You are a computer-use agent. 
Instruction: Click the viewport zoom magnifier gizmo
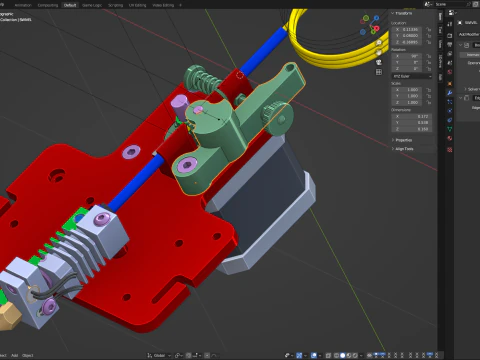(x=379, y=43)
